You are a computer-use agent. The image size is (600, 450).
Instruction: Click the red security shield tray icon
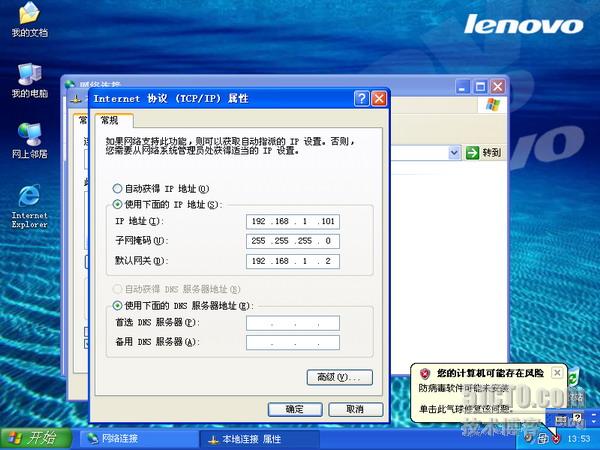(556, 438)
